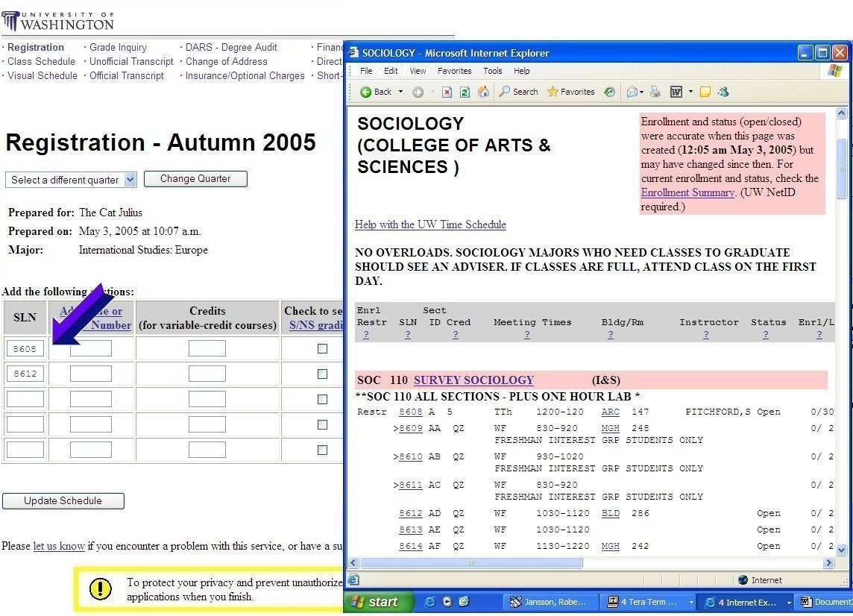Open Search in the IE toolbar
The height and width of the screenshot is (616, 853).
[518, 92]
